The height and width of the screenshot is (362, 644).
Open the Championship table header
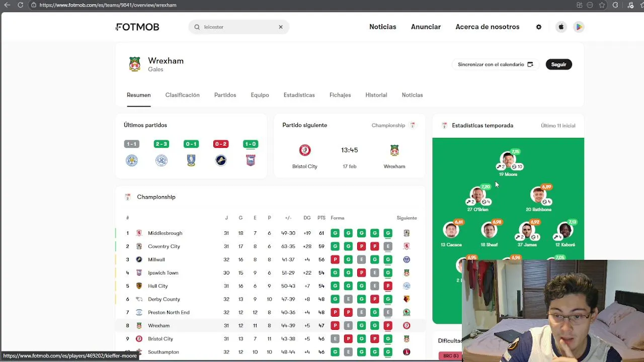(156, 197)
